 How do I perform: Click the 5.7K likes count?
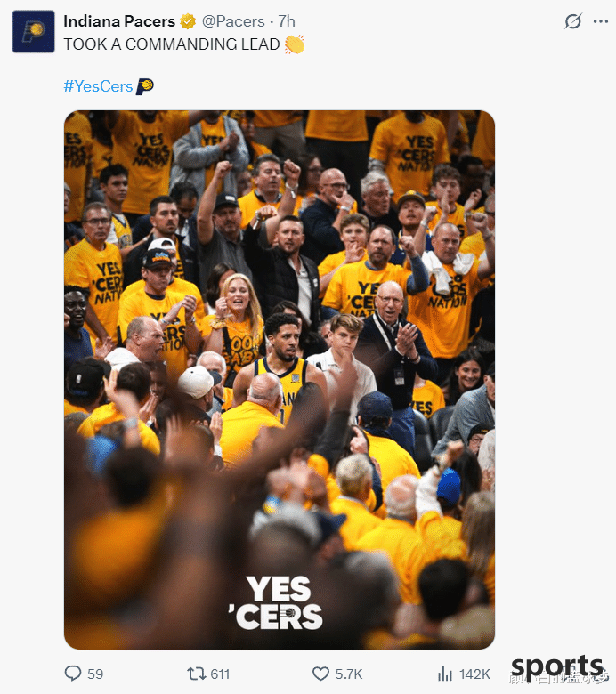tap(349, 674)
